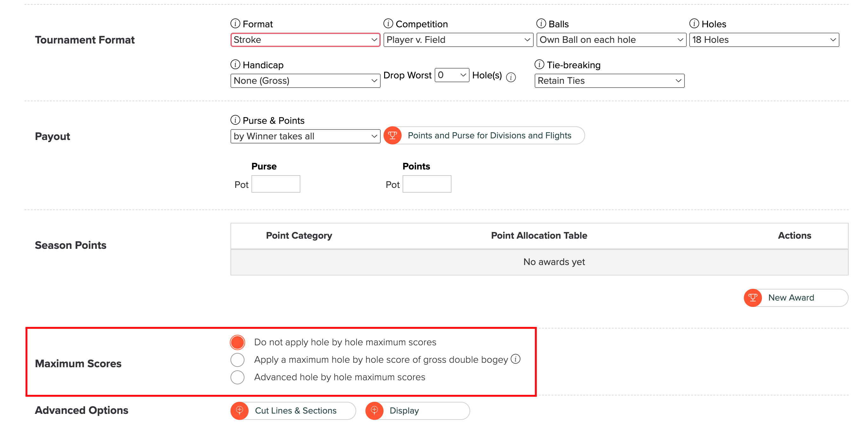Click the info icon beside Holes label
Image resolution: width=868 pixels, height=431 pixels.
point(694,23)
